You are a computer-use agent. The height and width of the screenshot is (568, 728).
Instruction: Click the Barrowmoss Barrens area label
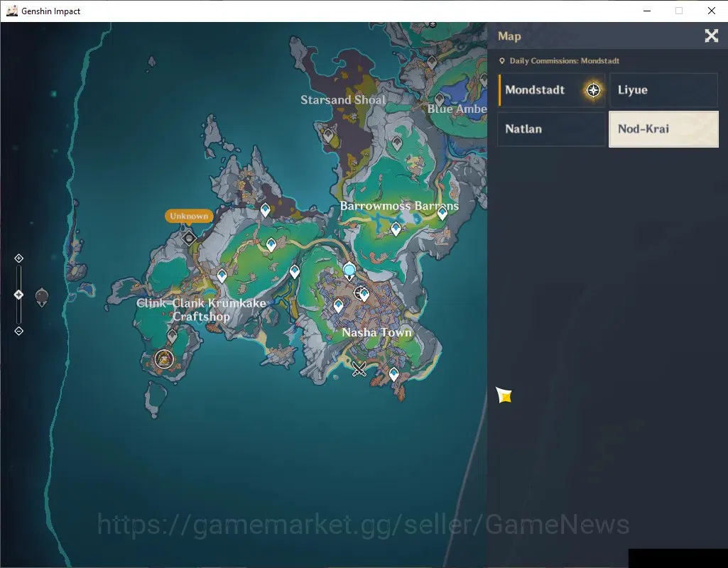click(399, 206)
